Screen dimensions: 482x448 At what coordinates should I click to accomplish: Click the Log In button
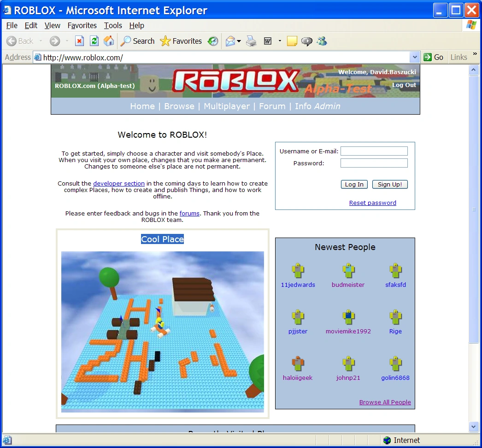(354, 184)
